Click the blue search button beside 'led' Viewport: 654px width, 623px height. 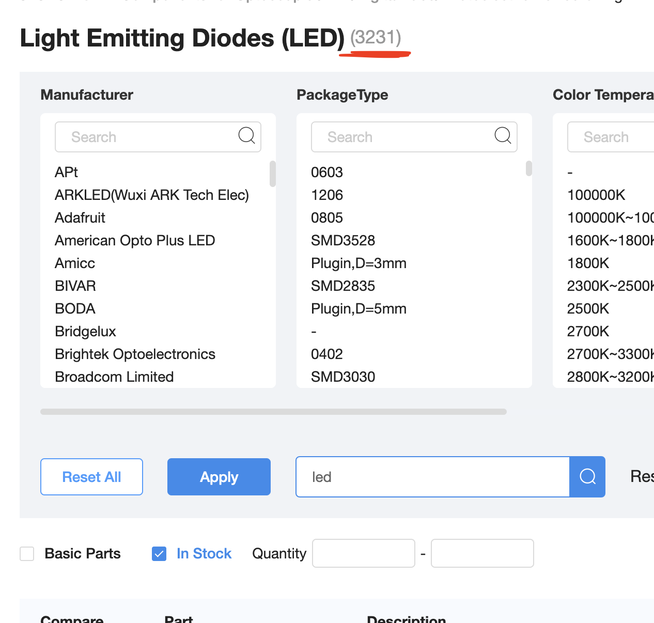(x=587, y=477)
